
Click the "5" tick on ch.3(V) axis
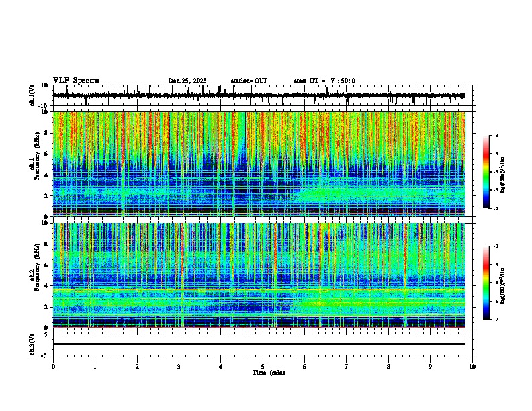tap(47, 334)
